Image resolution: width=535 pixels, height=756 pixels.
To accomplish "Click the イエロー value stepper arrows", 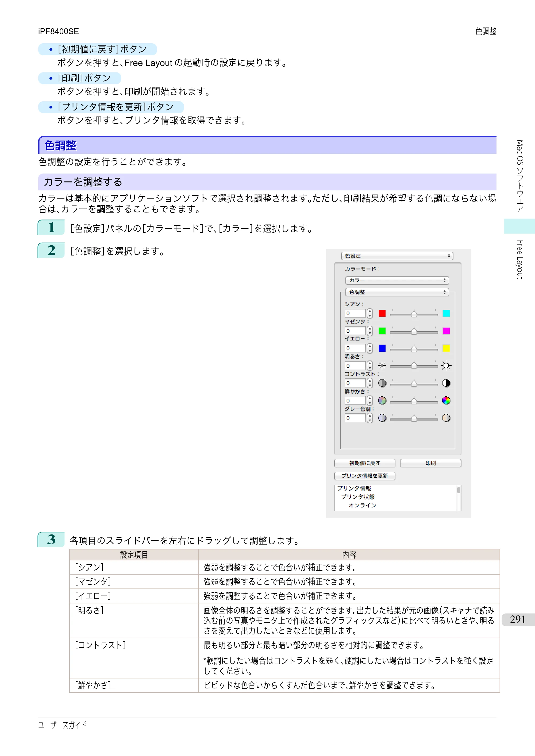I will pyautogui.click(x=370, y=348).
